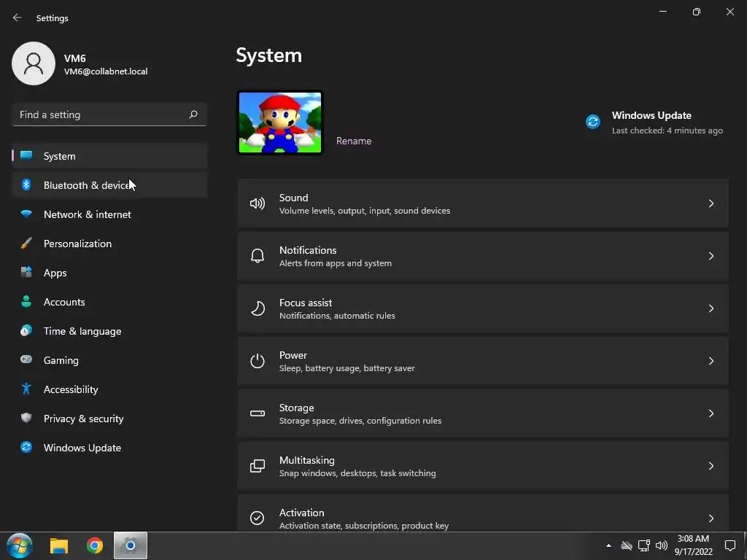Launch Chrome from taskbar
The height and width of the screenshot is (560, 747).
click(x=94, y=545)
